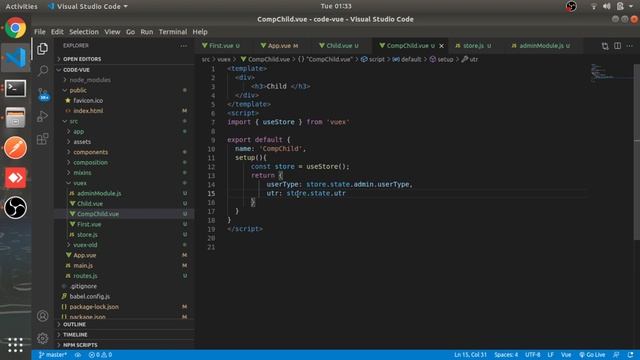Viewport: 640px width, 360px height.
Task: Click the open changes icon in editor toolbar
Action: pos(605,46)
